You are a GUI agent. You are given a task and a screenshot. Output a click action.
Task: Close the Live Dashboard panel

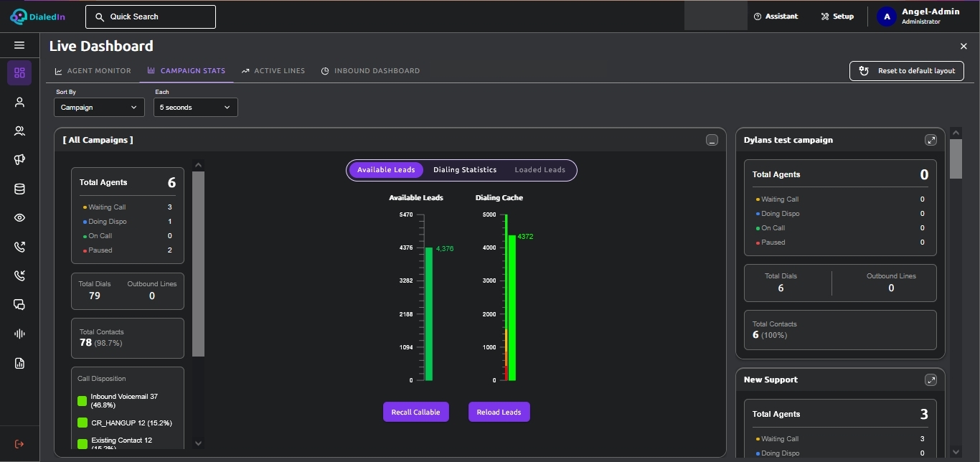963,46
